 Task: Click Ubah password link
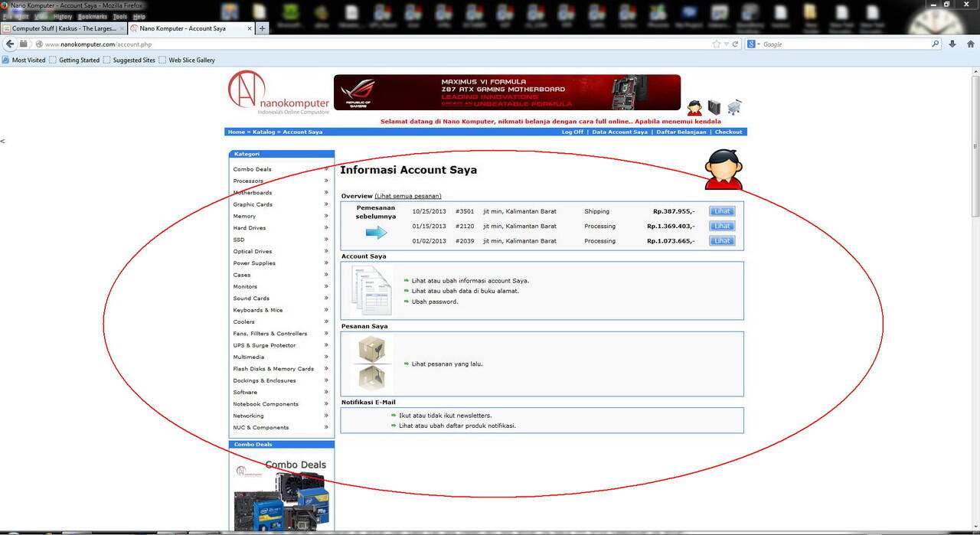click(x=435, y=302)
